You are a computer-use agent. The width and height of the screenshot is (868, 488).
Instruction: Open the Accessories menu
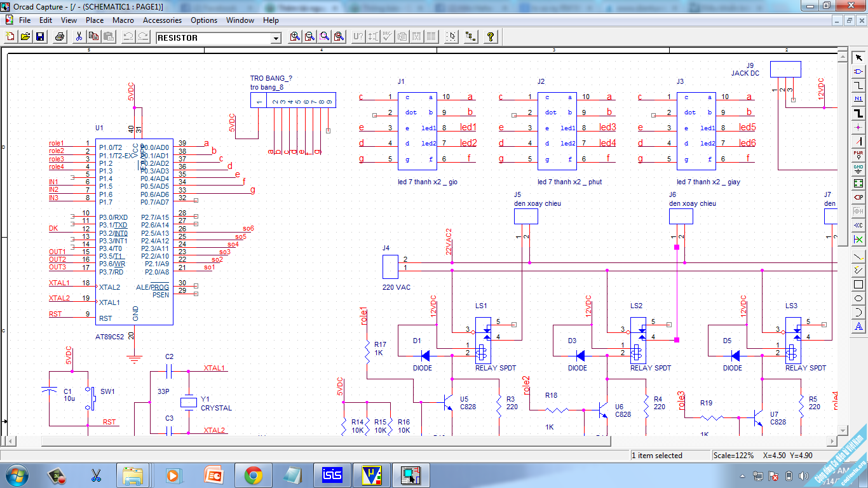[x=162, y=20]
